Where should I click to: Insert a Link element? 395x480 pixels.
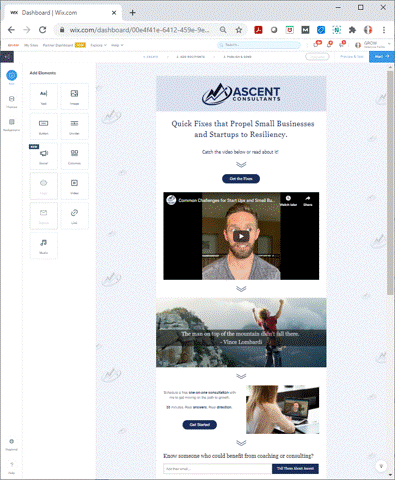click(x=74, y=216)
